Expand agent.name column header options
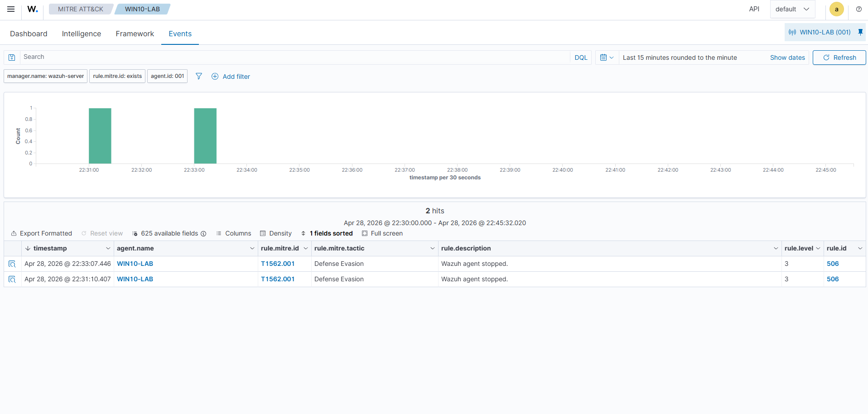868x414 pixels. (252, 248)
